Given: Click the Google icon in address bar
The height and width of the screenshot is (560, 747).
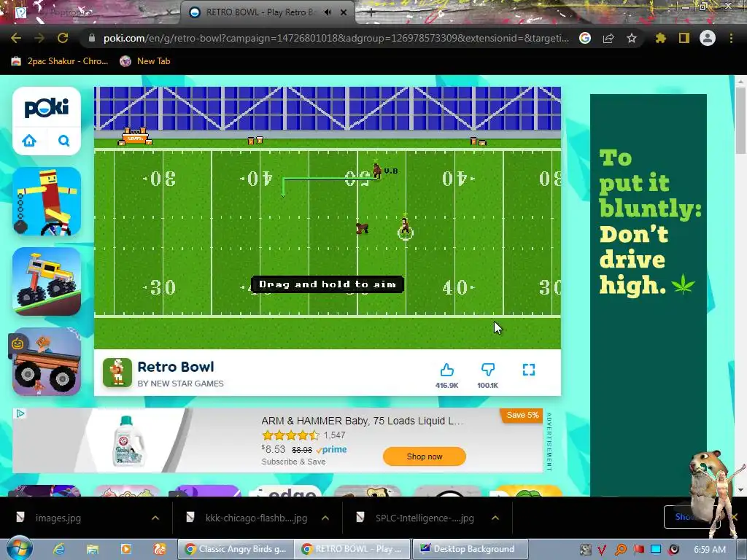Looking at the screenshot, I should pos(585,38).
